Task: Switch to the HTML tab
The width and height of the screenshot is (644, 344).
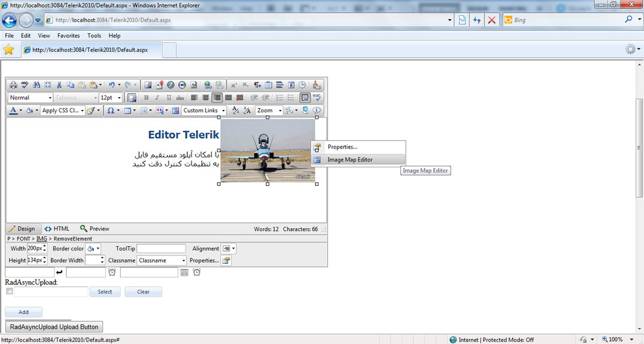Action: tap(57, 229)
